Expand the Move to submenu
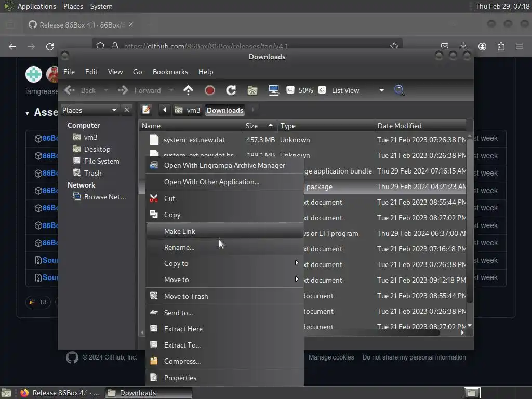 (x=224, y=280)
